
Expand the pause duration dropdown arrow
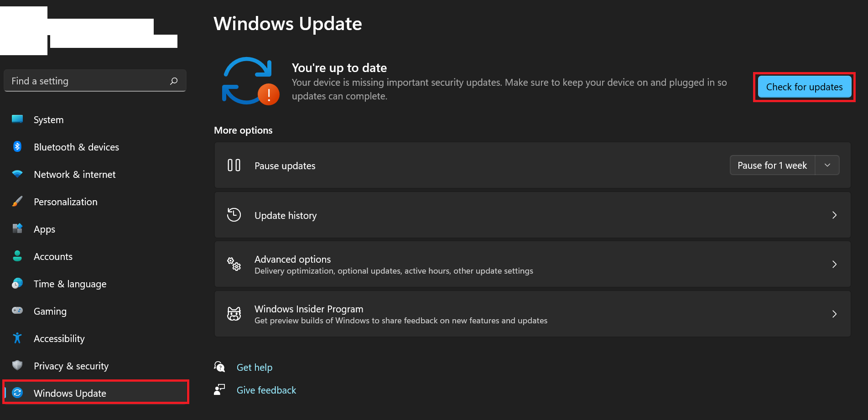click(x=827, y=165)
